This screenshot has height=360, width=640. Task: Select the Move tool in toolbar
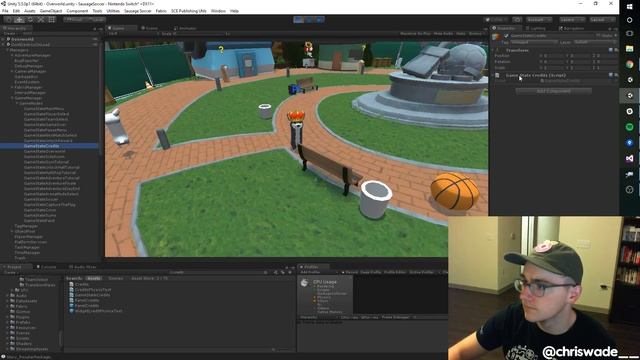pos(19,20)
